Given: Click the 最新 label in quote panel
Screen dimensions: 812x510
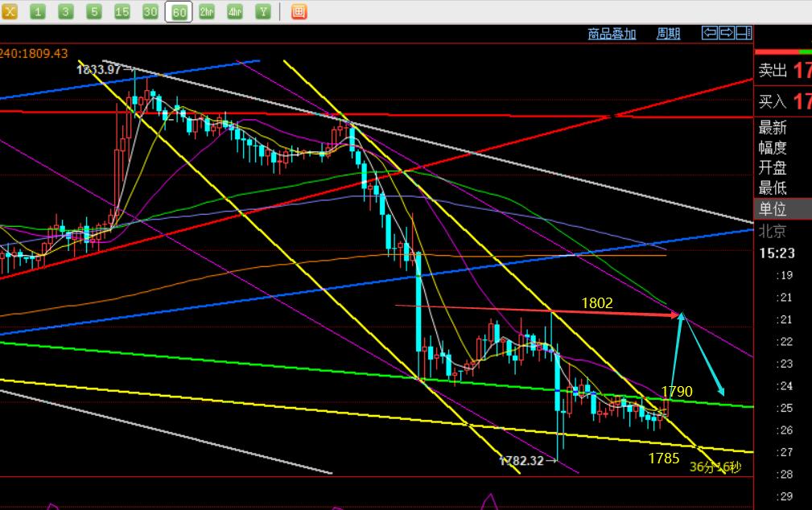Looking at the screenshot, I should pos(773,127).
